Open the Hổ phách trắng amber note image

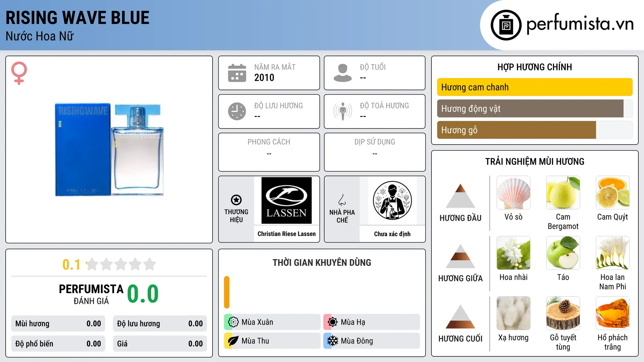[x=613, y=313]
